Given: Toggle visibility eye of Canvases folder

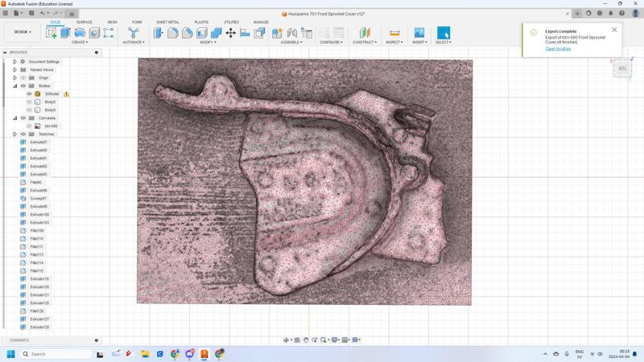Looking at the screenshot, I should coord(23,117).
